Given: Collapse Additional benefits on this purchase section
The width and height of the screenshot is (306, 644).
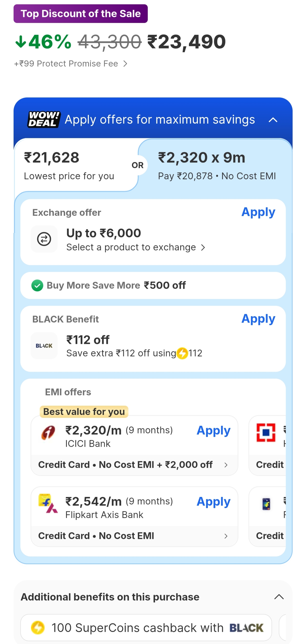Looking at the screenshot, I should [279, 597].
